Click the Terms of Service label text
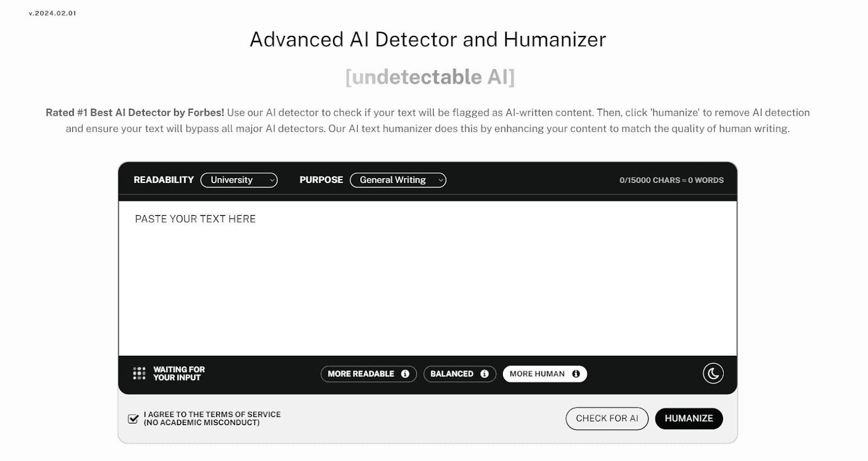 pos(212,418)
